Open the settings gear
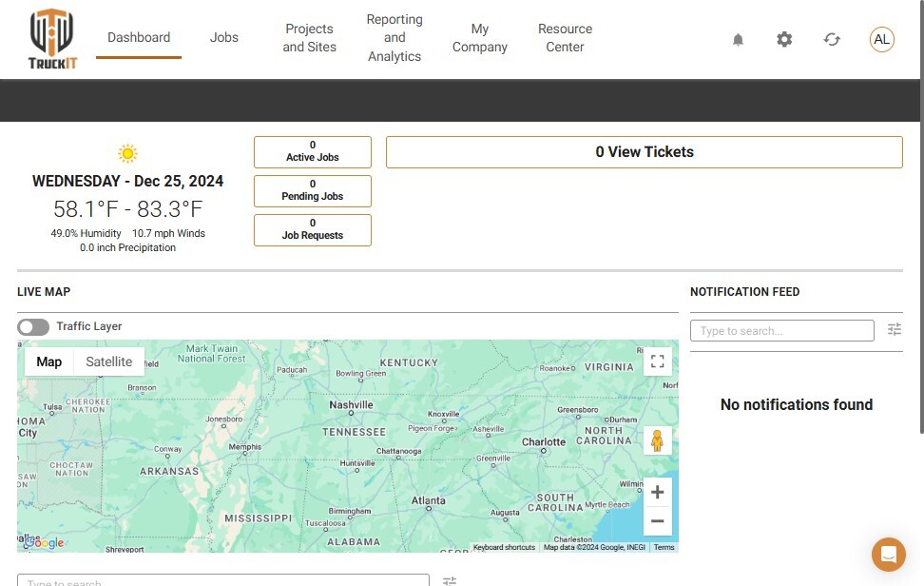 pos(784,40)
